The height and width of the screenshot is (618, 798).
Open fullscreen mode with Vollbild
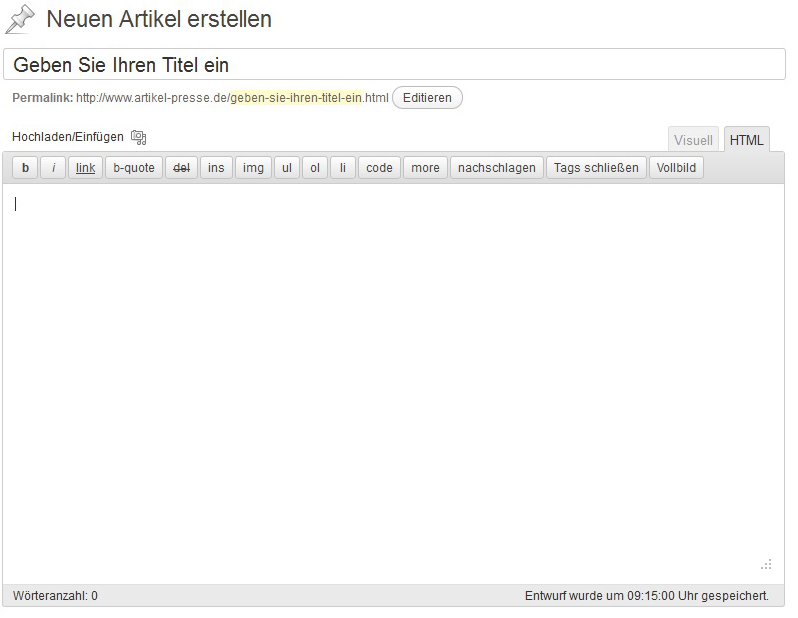676,168
